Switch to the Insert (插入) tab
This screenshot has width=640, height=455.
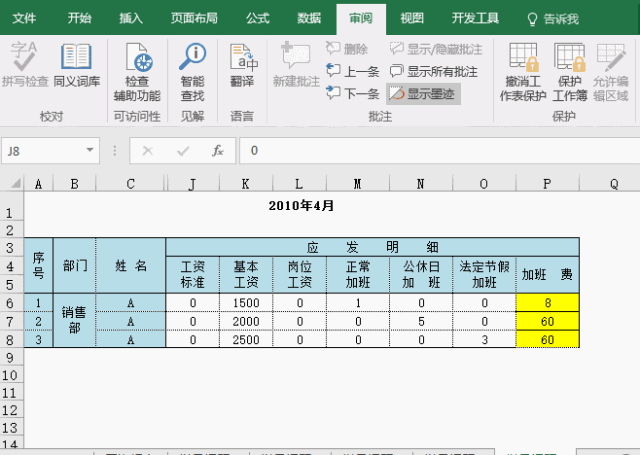(x=131, y=18)
